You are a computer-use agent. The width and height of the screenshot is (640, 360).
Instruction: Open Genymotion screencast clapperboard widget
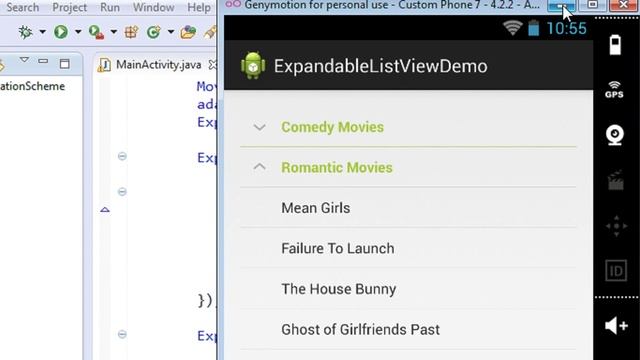pos(616,180)
